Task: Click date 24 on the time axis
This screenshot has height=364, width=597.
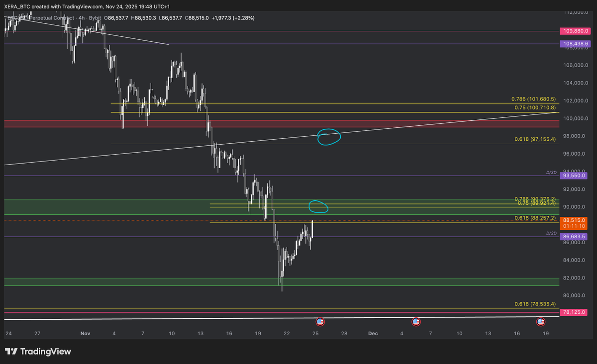Action: pos(8,333)
